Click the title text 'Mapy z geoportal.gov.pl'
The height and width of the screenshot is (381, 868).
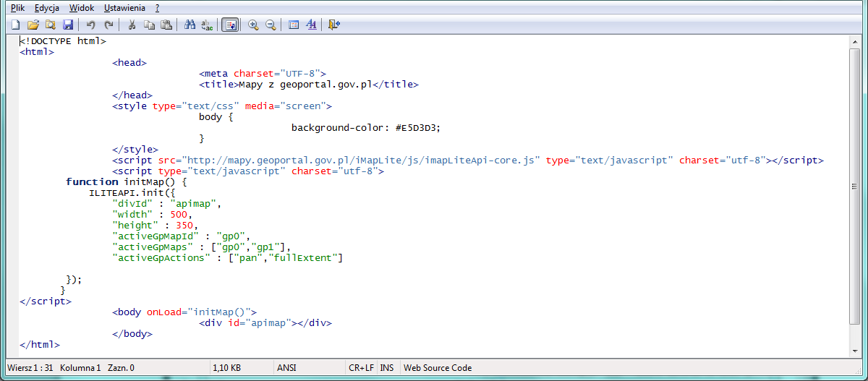pos(306,84)
